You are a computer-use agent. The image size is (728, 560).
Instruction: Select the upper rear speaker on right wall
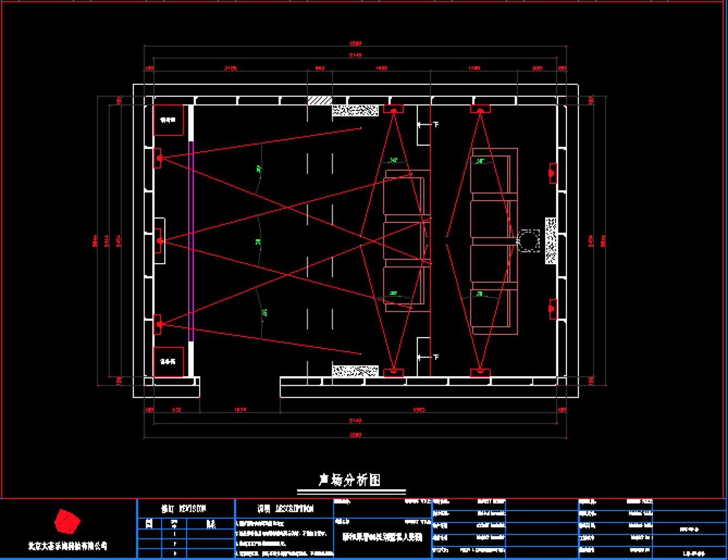pyautogui.click(x=553, y=173)
